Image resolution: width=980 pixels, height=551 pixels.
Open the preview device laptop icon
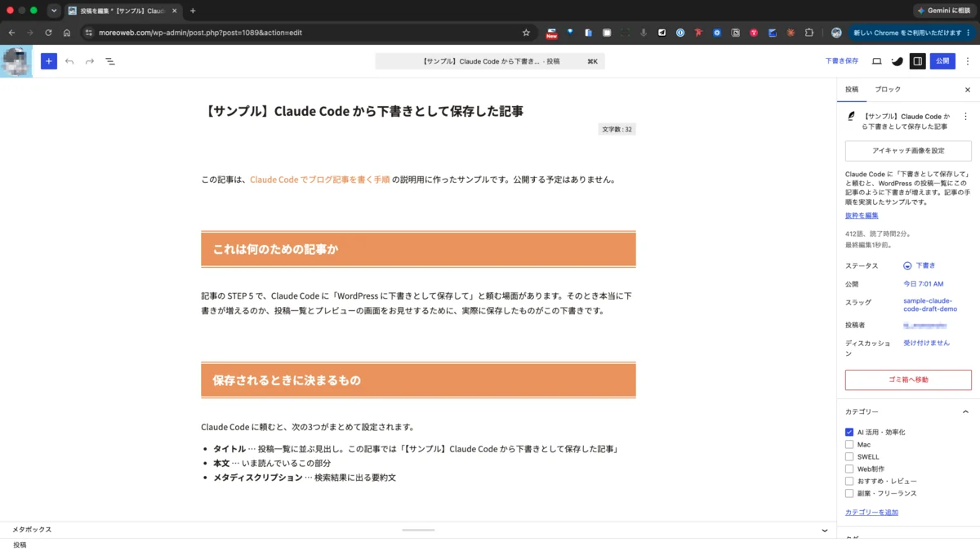(876, 61)
